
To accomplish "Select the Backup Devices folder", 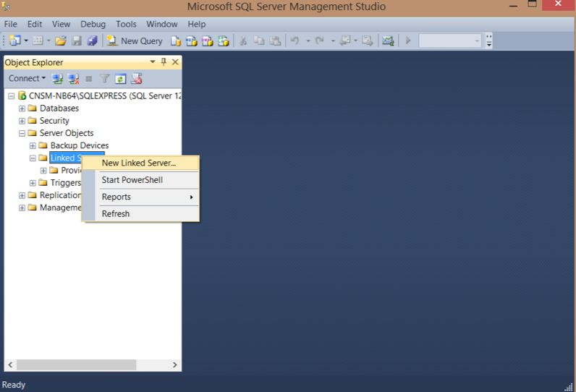I will [79, 145].
